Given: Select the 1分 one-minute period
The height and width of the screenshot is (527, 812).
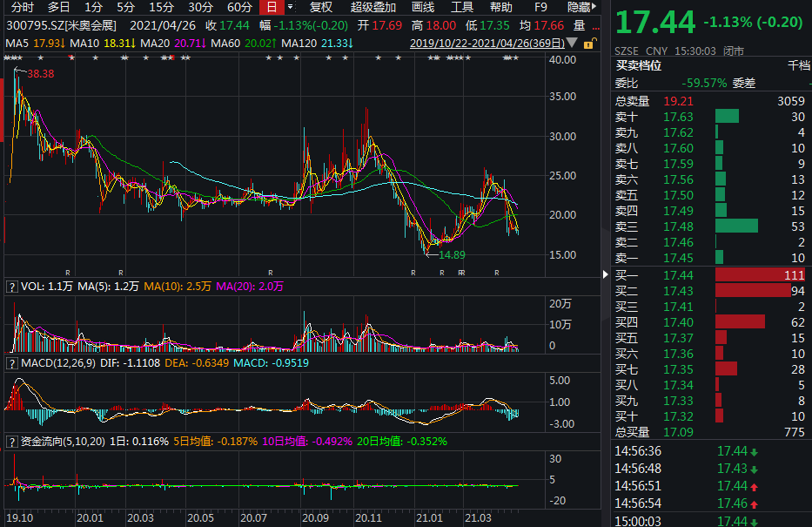Looking at the screenshot, I should (x=93, y=7).
